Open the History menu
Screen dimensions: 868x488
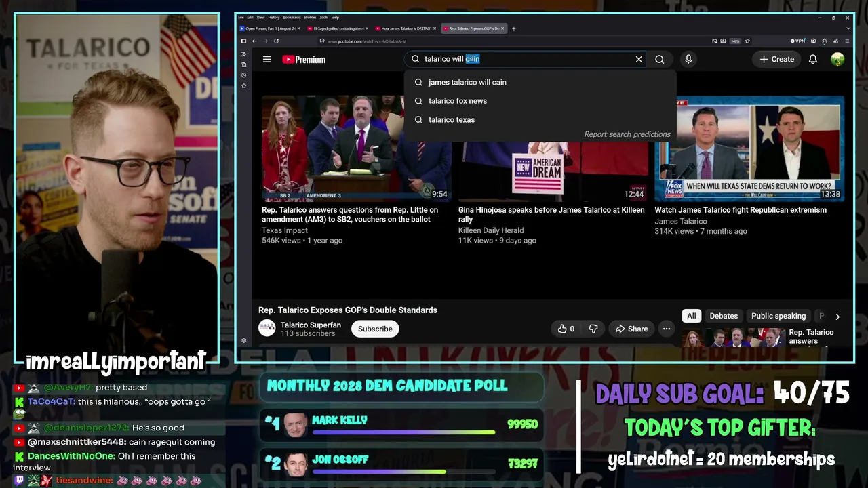coord(274,17)
